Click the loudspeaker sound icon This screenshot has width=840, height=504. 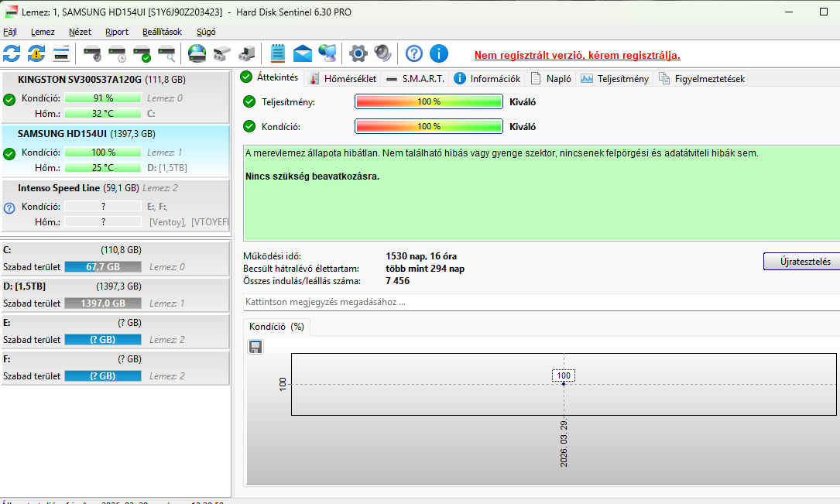pos(383,53)
